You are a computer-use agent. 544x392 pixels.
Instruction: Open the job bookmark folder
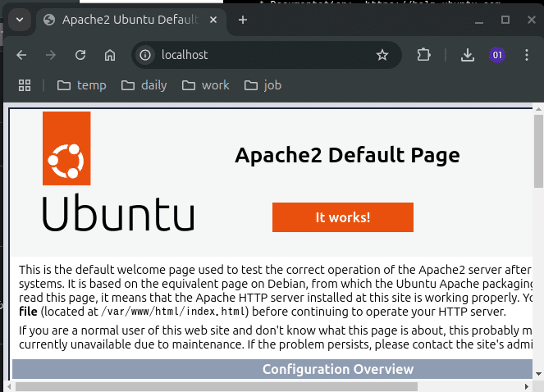(x=263, y=85)
